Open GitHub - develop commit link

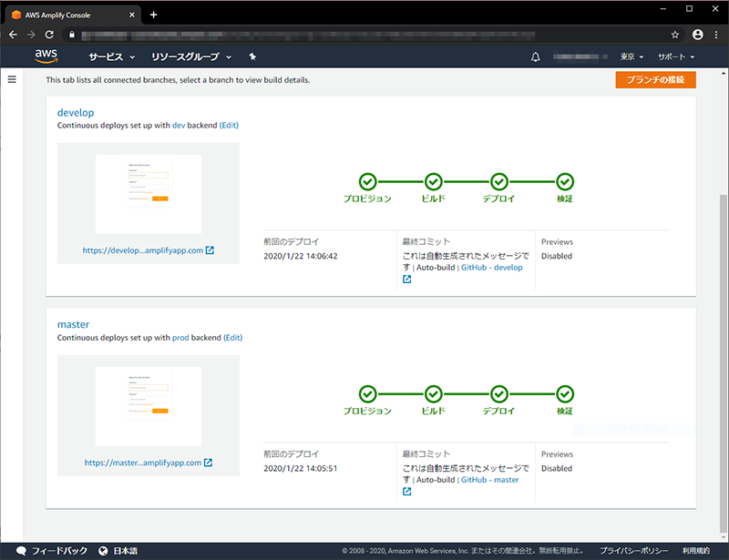492,267
